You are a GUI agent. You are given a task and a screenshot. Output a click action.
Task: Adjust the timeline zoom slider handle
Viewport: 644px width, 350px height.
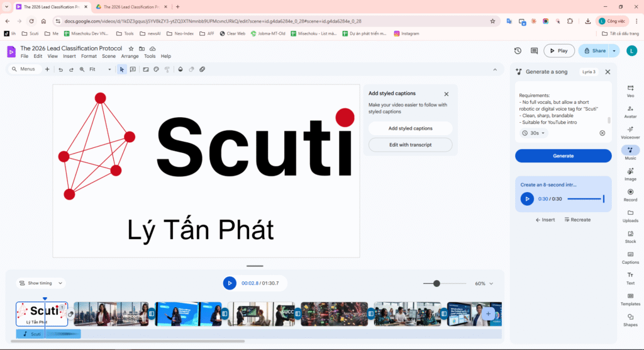(x=436, y=283)
